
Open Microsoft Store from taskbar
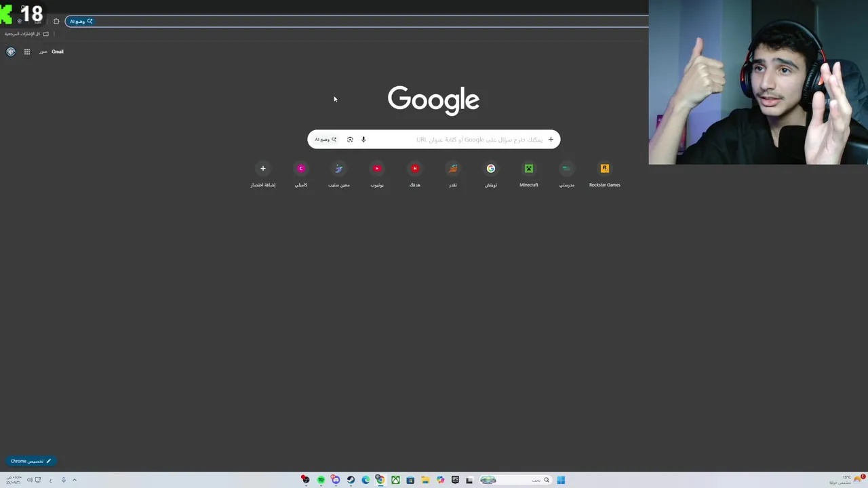[410, 480]
